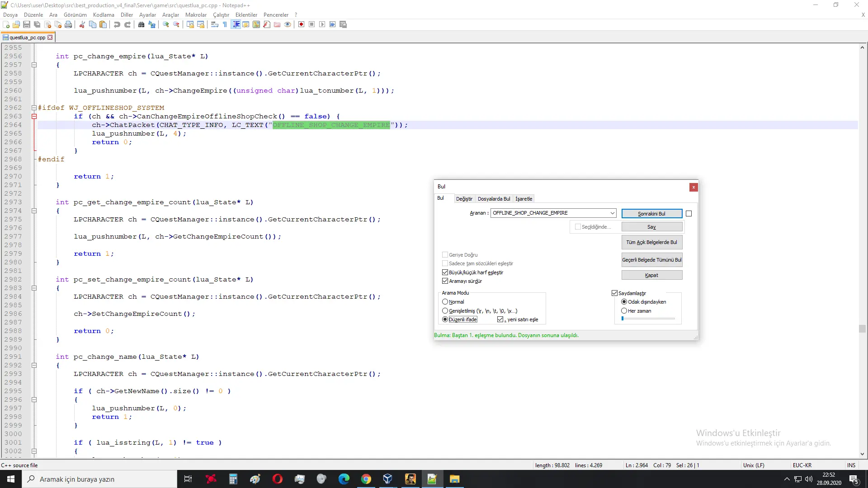Screen dimensions: 868x488
Task: Expand the Aranan search history dropdown
Action: click(x=612, y=213)
